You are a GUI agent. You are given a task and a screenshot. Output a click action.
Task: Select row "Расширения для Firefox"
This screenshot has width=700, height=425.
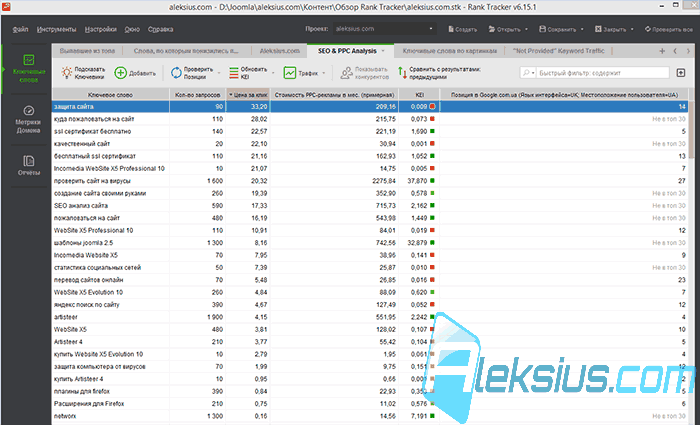(x=370, y=404)
